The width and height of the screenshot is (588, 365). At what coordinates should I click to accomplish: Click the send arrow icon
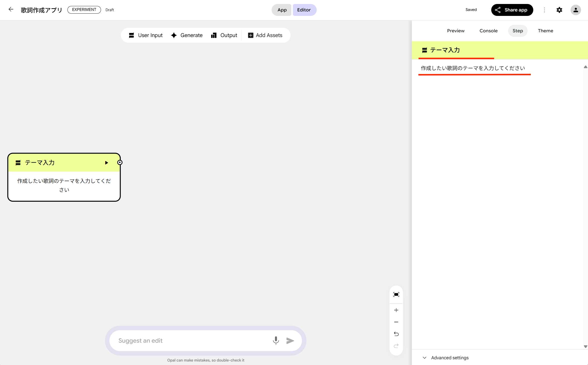coord(290,340)
